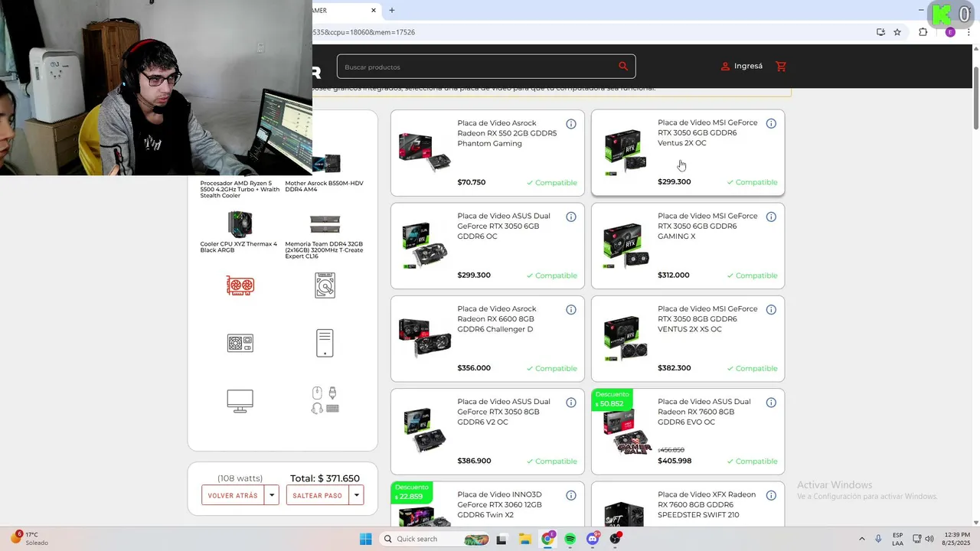980x551 pixels.
Task: Open info icon for MSI RTX 3050 GAMING X
Action: 771,217
